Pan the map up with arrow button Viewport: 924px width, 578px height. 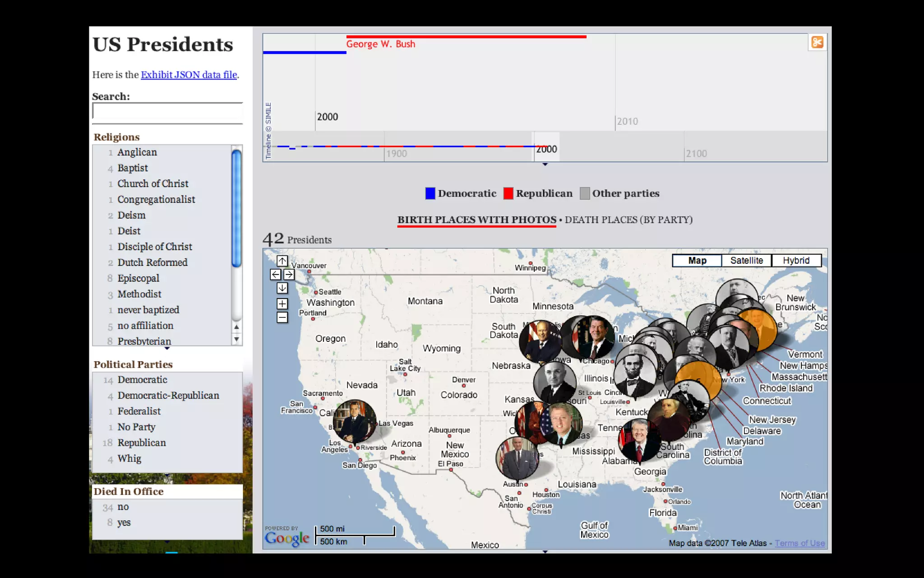point(282,261)
